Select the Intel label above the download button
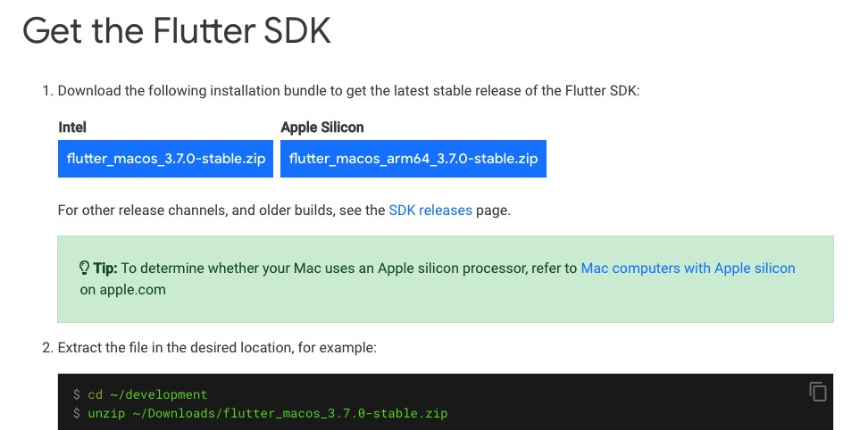The height and width of the screenshot is (430, 868). click(72, 127)
